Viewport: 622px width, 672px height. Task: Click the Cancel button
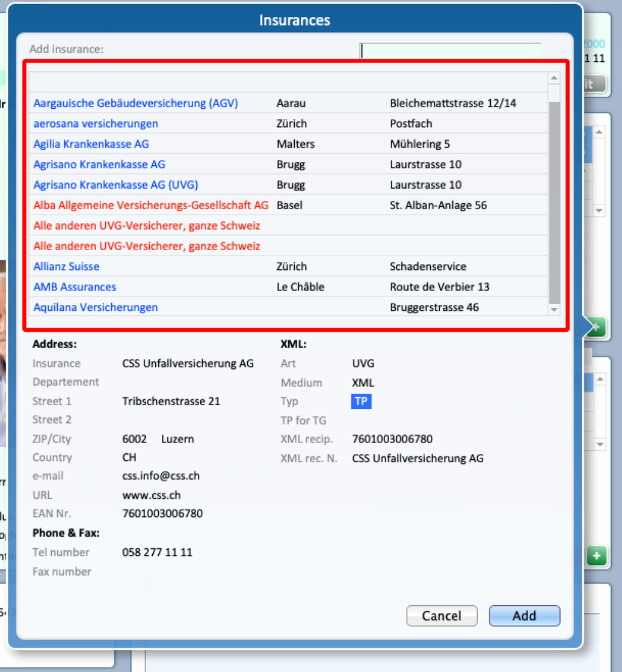(442, 616)
